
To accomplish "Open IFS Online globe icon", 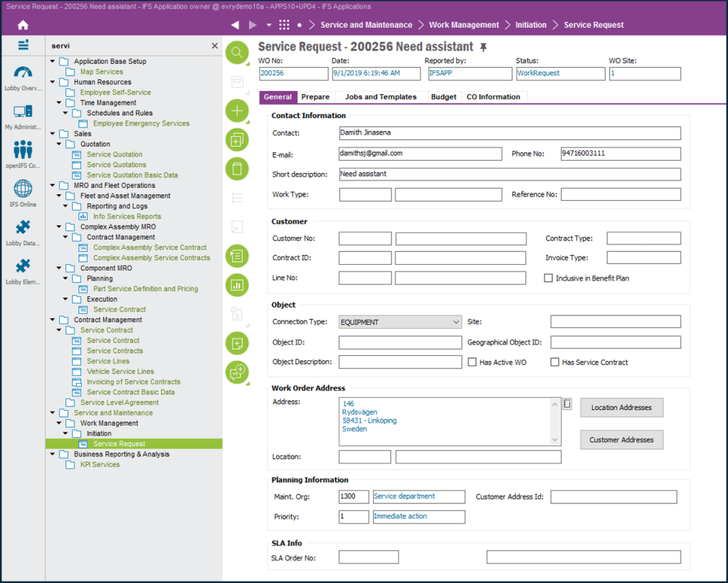I will (23, 192).
